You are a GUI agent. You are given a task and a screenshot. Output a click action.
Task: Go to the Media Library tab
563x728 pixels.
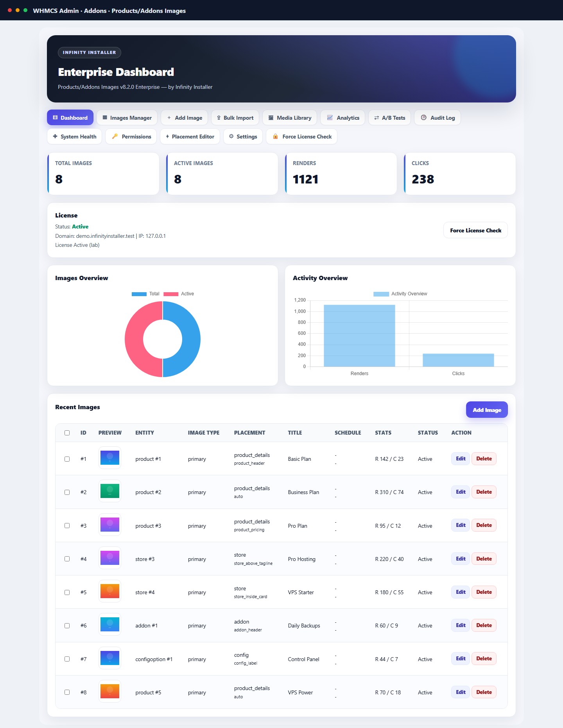click(x=290, y=117)
